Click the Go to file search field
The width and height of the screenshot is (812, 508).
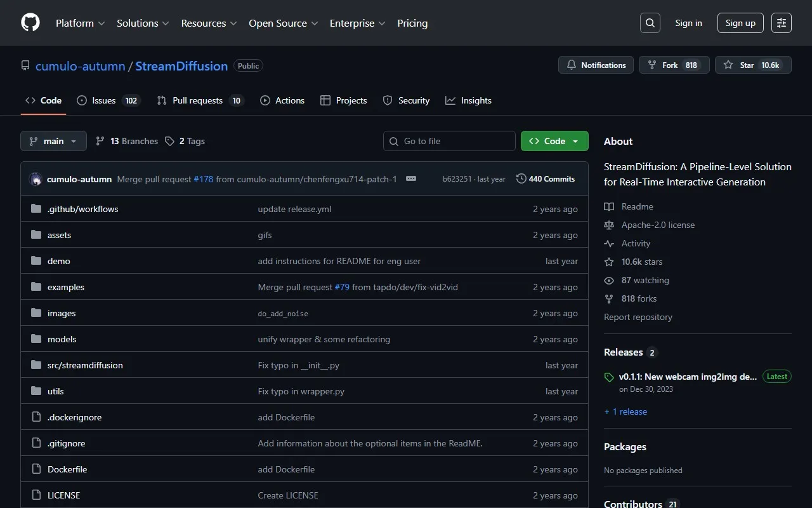(x=449, y=141)
